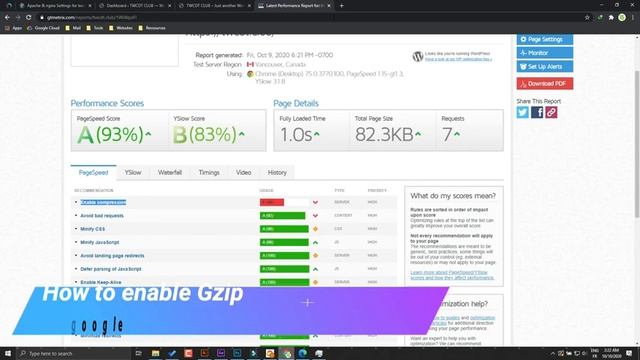Go back in the browser
The height and width of the screenshot is (360, 640).
[x=7, y=18]
